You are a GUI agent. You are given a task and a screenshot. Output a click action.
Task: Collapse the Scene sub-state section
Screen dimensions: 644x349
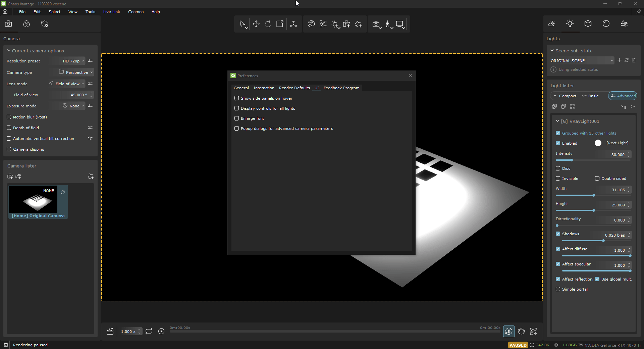click(x=552, y=51)
